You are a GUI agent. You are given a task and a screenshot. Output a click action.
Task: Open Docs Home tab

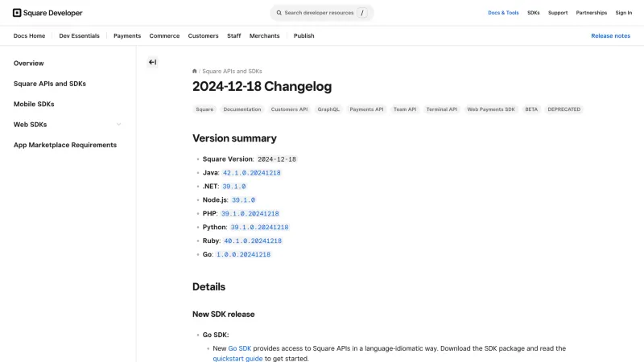[x=29, y=35]
